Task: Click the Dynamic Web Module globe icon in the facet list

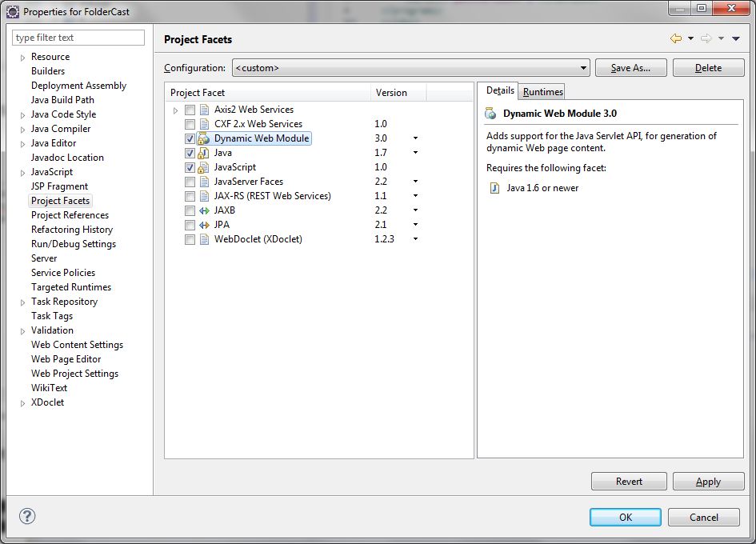Action: [204, 138]
